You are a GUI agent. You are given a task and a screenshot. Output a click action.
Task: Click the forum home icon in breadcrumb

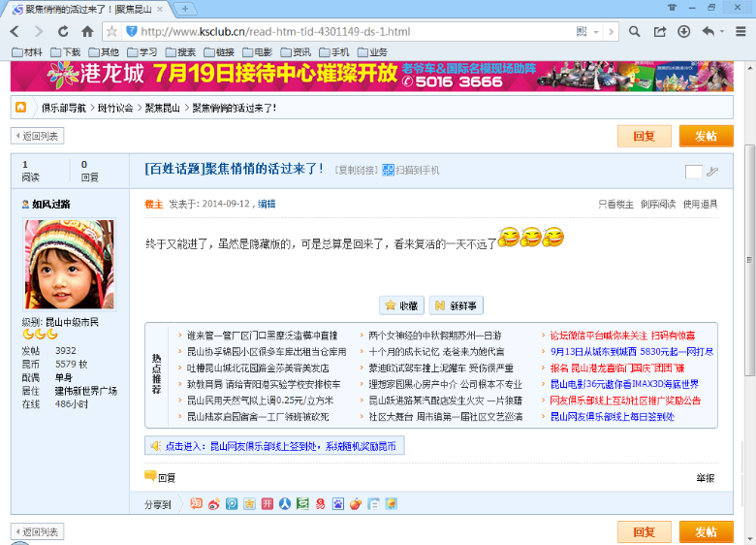(20, 108)
